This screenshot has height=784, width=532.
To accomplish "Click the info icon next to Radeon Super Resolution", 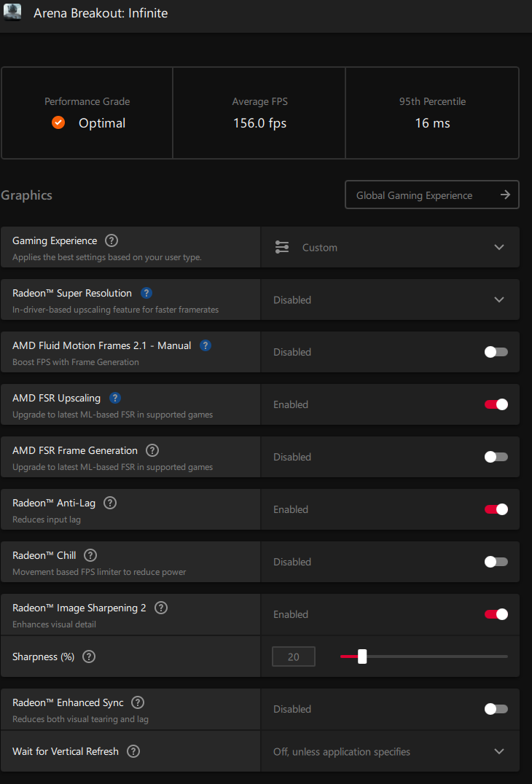I will point(146,293).
